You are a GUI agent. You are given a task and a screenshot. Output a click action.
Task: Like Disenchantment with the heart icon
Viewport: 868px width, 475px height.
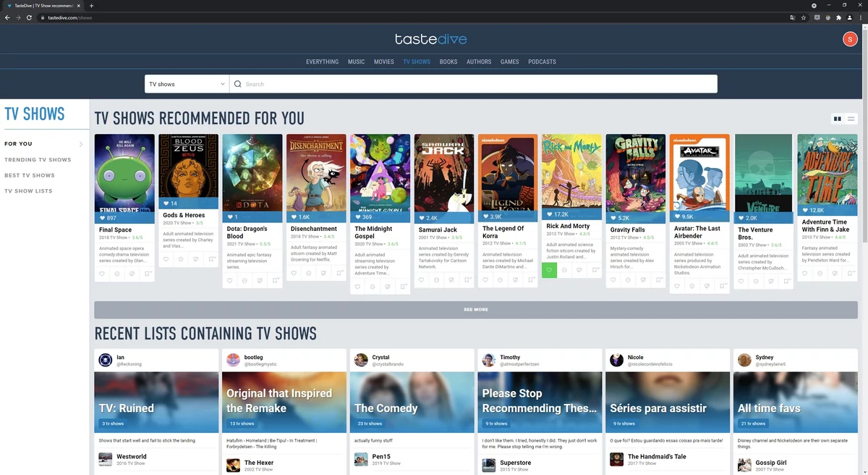pyautogui.click(x=294, y=273)
